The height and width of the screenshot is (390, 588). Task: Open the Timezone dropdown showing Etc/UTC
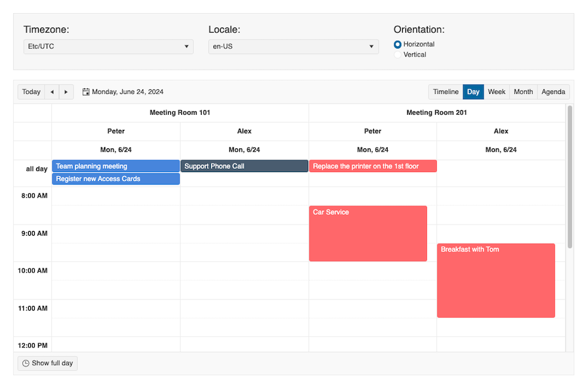pos(108,46)
